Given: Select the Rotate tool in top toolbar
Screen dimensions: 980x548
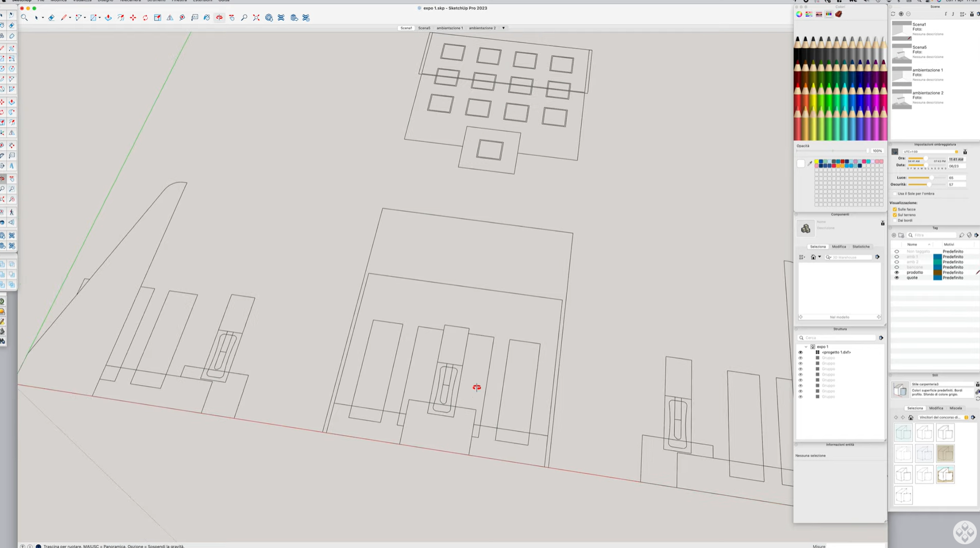Looking at the screenshot, I should tap(145, 18).
